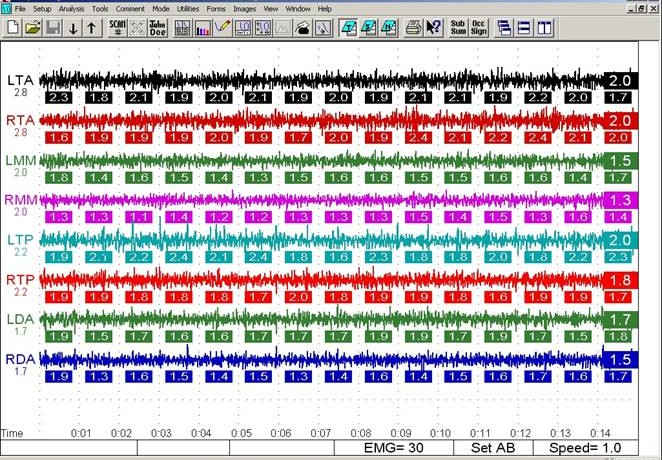Open the Tools menu
This screenshot has height=460, width=662.
point(100,8)
